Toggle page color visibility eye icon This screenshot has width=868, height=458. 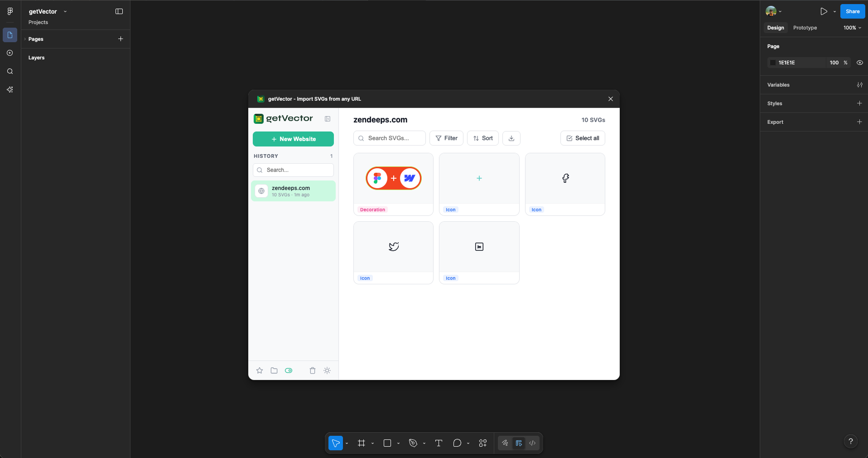pyautogui.click(x=859, y=63)
